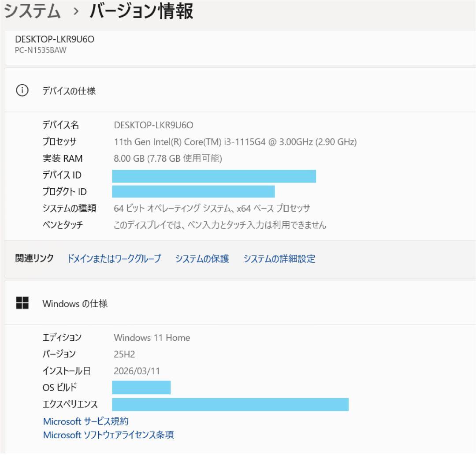Click the ペンとタッチ label
The image size is (476, 462).
pyautogui.click(x=63, y=225)
